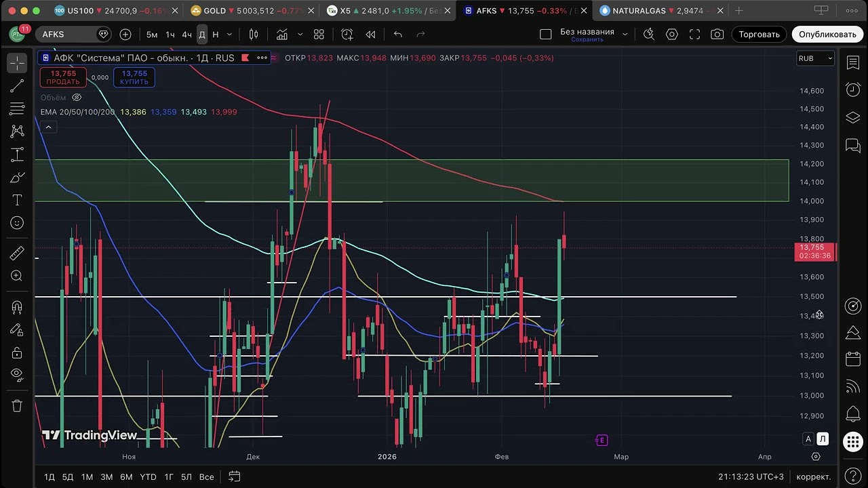Open the object tree layers panel
868x488 pixels.
(x=853, y=117)
